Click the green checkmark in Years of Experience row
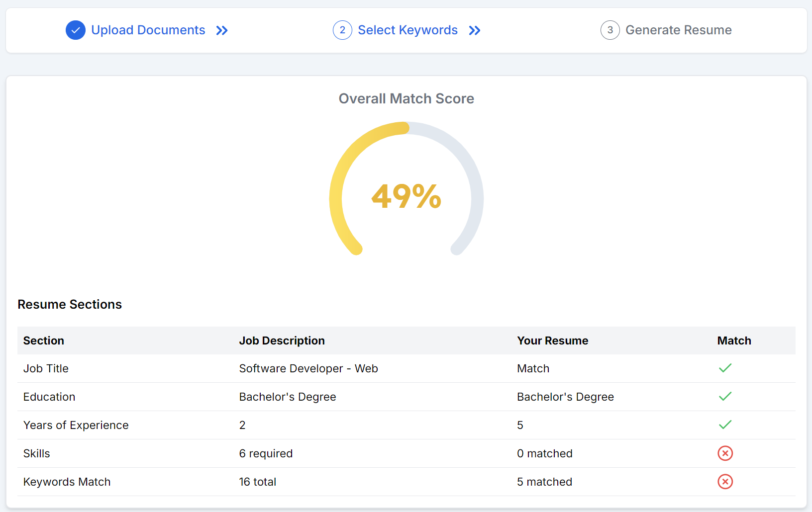The image size is (812, 512). (x=725, y=425)
